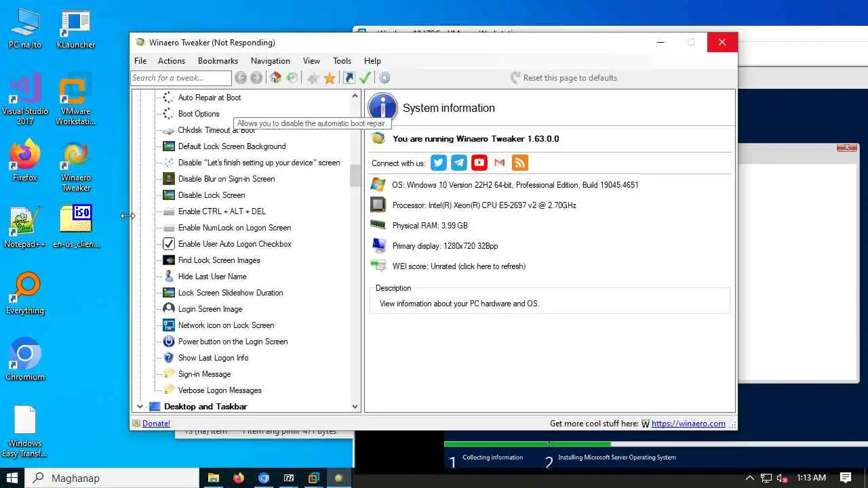868x488 pixels.
Task: Select the Visual Studio 2017 desktop icon
Action: [25, 100]
